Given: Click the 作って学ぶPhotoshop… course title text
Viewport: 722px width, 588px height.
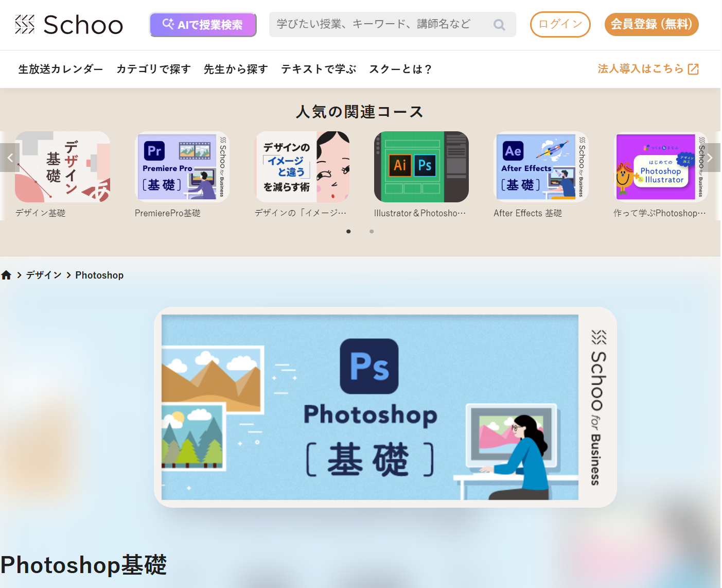Looking at the screenshot, I should (660, 213).
